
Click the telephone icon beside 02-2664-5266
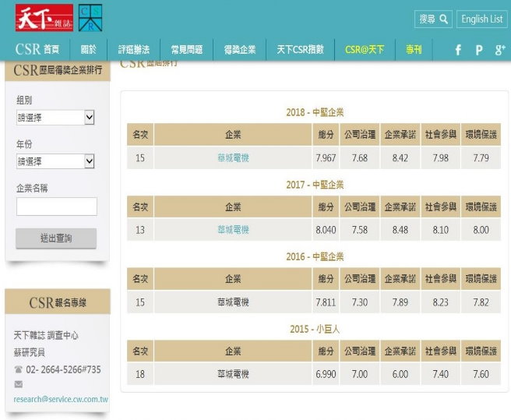tap(19, 369)
